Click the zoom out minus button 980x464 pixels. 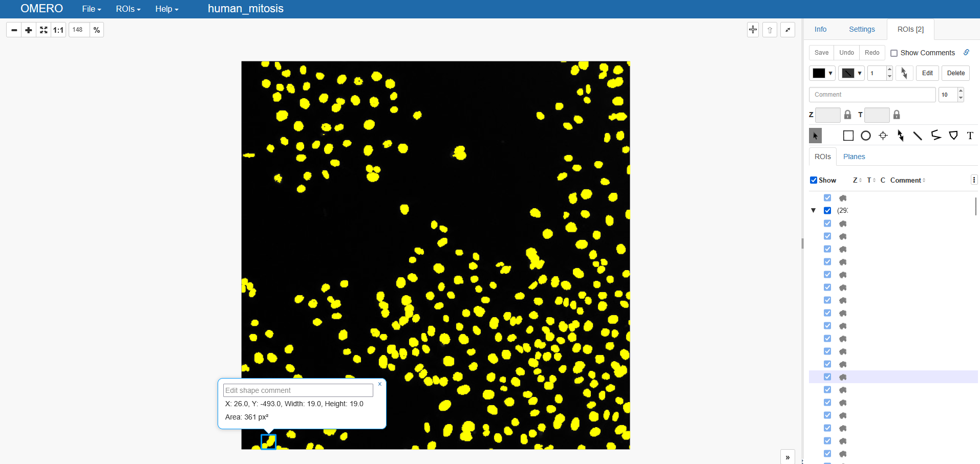[14, 30]
